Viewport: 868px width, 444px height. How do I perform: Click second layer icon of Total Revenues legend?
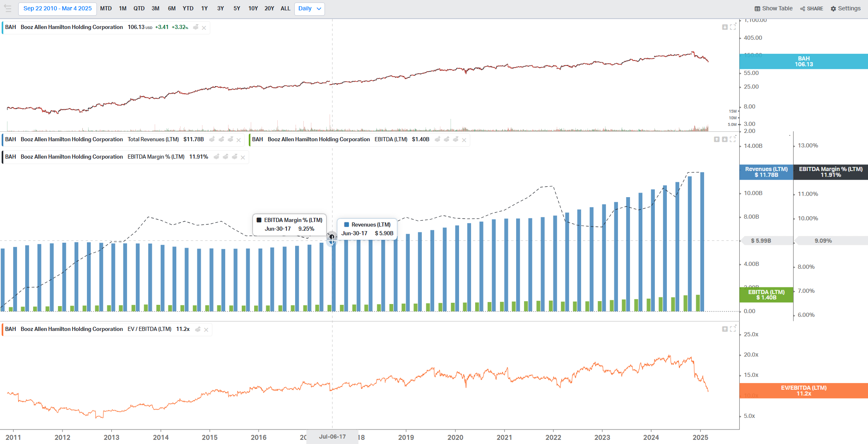point(221,139)
